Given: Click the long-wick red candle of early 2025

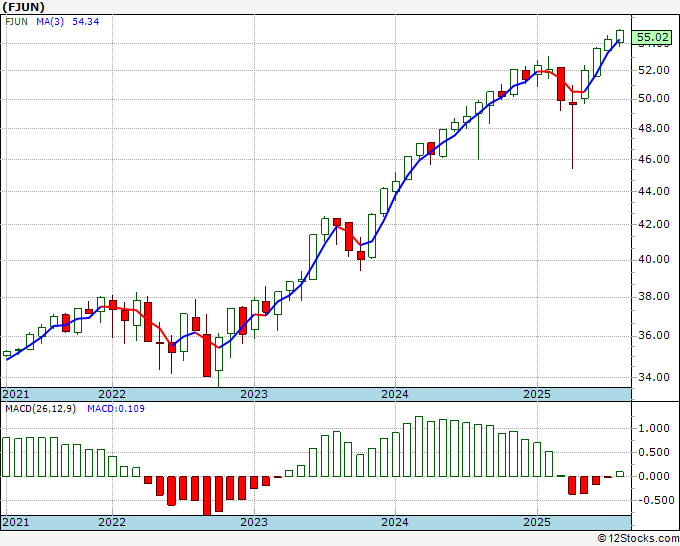Looking at the screenshot, I should tap(573, 127).
